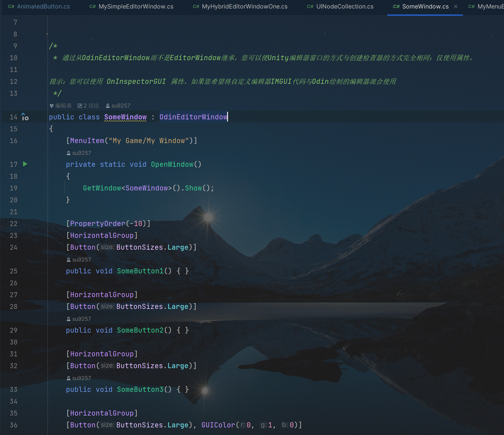Click su9257 author lens above class SomeWindow
Screen dimensions: 504x435
point(118,105)
